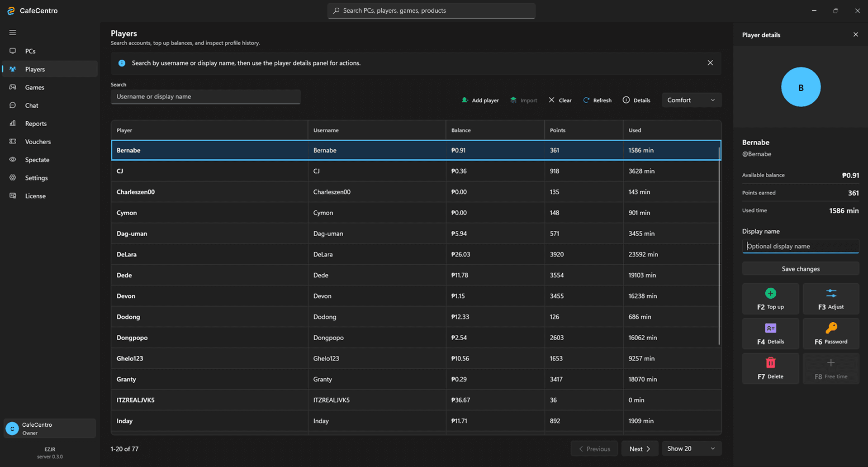The width and height of the screenshot is (868, 467).
Task: Select the CJ player row
Action: (x=416, y=171)
